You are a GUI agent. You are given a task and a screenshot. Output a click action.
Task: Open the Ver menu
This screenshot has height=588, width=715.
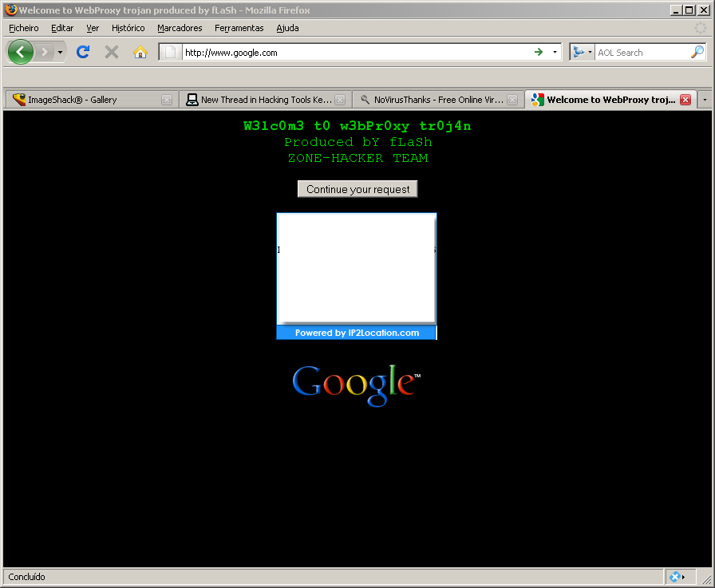pyautogui.click(x=93, y=28)
